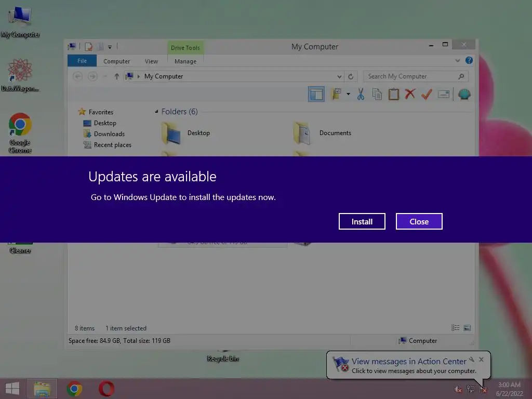Click the My Computer address breadcrumb
Viewport: 532px width, 399px height.
pos(164,76)
